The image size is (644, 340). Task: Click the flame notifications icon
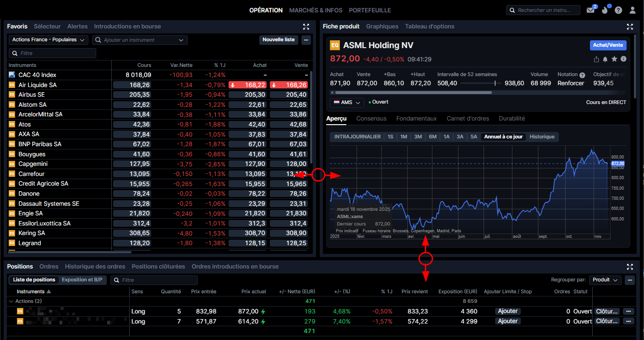(605, 10)
